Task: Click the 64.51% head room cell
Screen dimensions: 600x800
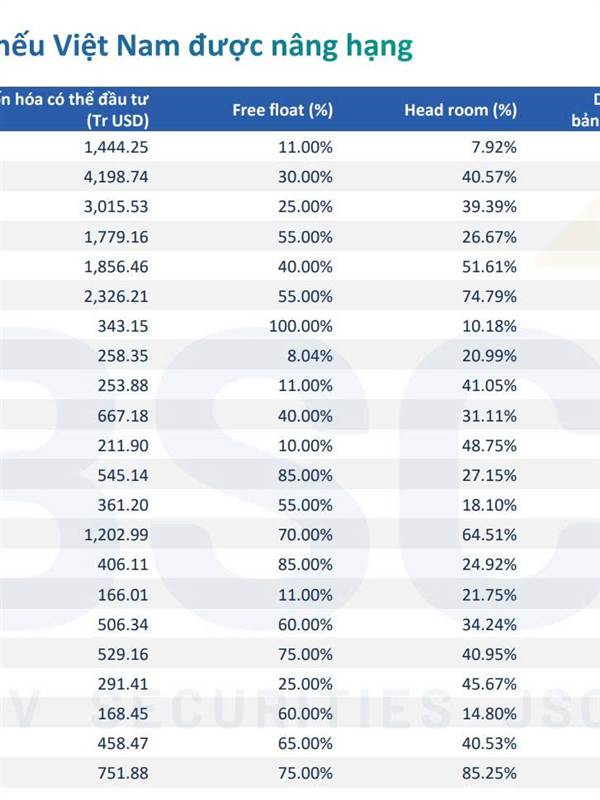Action: pos(489,535)
